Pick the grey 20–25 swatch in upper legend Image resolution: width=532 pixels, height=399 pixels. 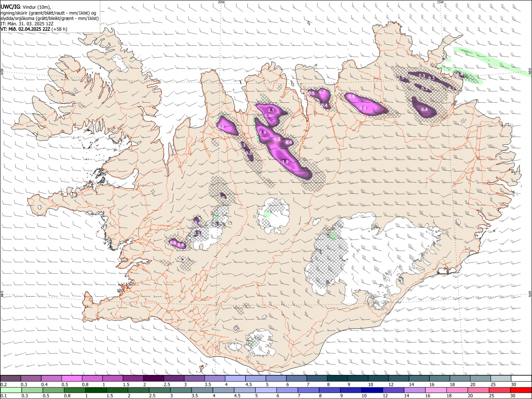480,378
